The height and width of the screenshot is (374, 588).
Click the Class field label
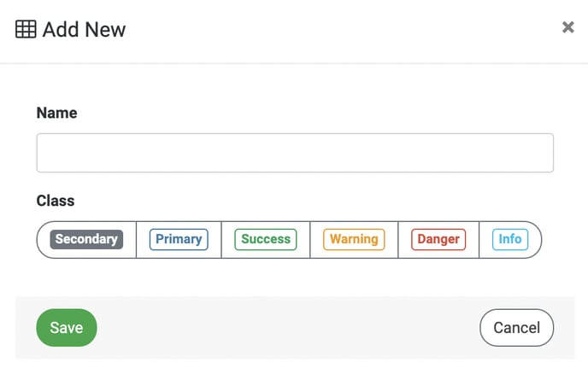tap(56, 201)
